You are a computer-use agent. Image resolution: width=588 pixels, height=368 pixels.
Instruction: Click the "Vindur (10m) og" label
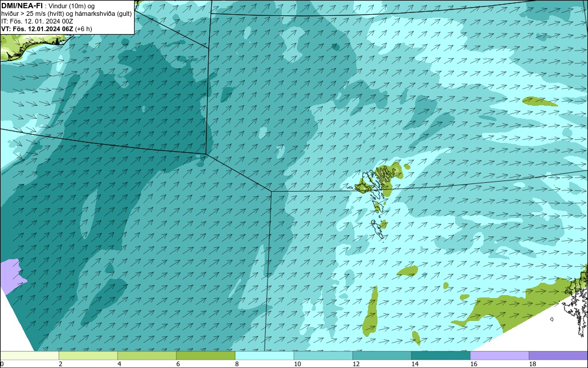72,6
